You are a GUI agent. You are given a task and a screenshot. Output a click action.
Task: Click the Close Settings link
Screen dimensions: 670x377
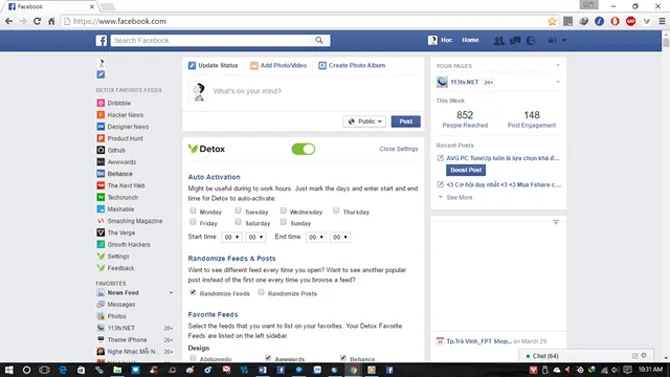click(399, 149)
